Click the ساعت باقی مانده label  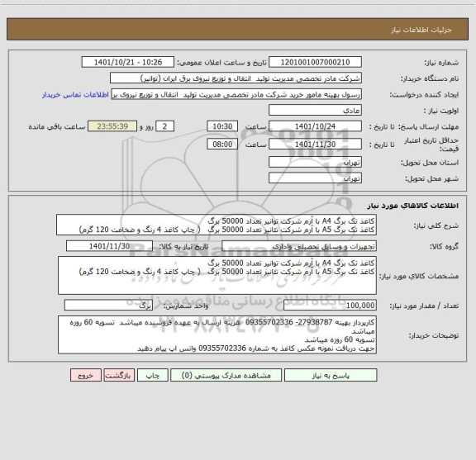[x=57, y=126]
